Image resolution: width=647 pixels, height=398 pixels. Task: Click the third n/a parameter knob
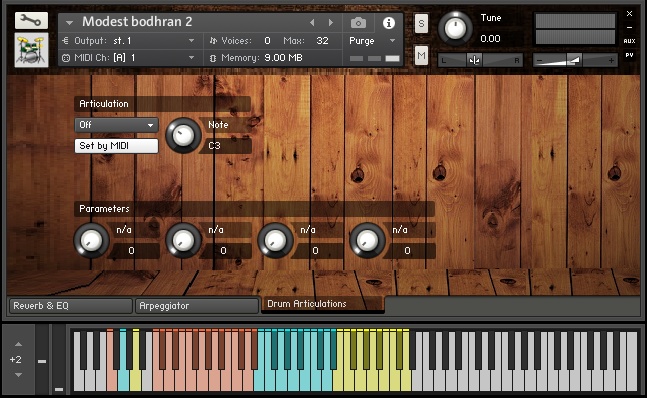pyautogui.click(x=275, y=241)
